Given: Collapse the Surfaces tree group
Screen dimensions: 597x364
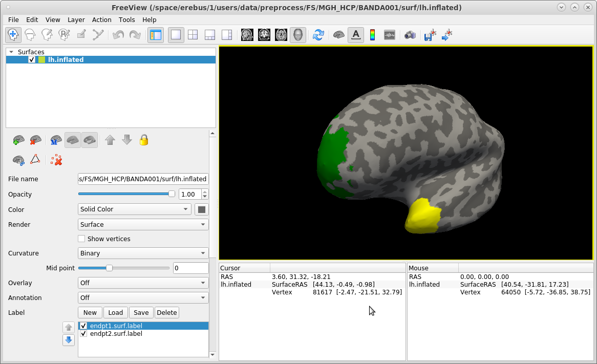Looking at the screenshot, I should [11, 52].
